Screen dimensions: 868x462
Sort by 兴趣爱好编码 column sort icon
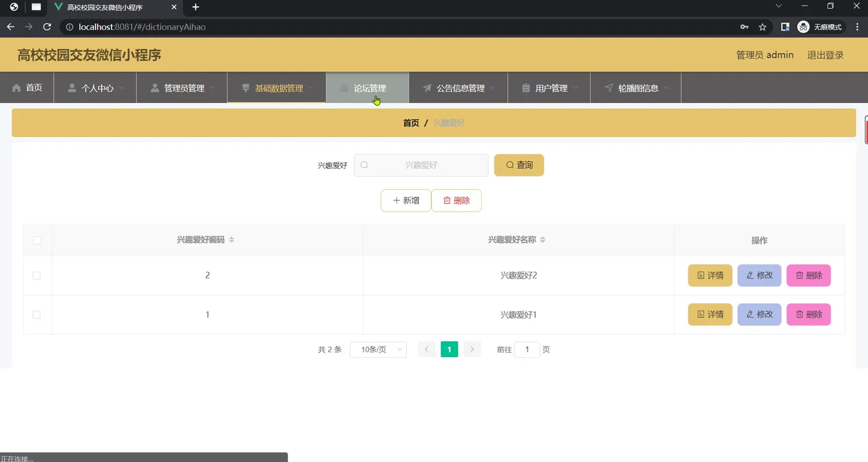[x=231, y=240]
